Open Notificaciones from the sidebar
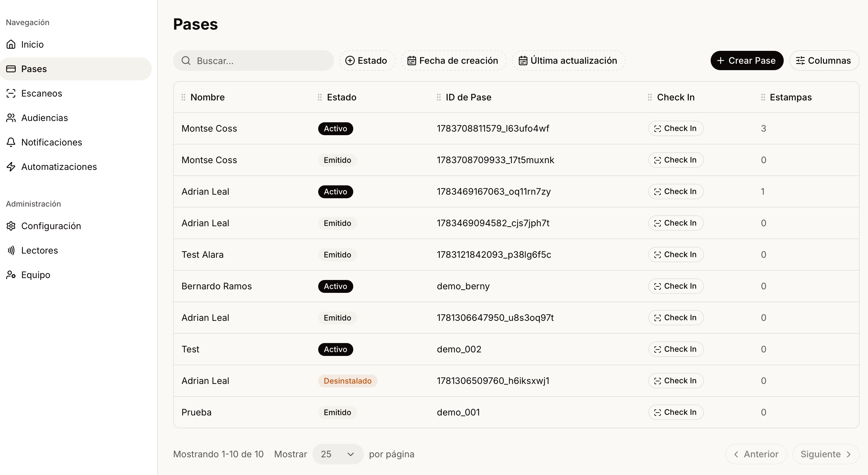868x475 pixels. (76, 142)
